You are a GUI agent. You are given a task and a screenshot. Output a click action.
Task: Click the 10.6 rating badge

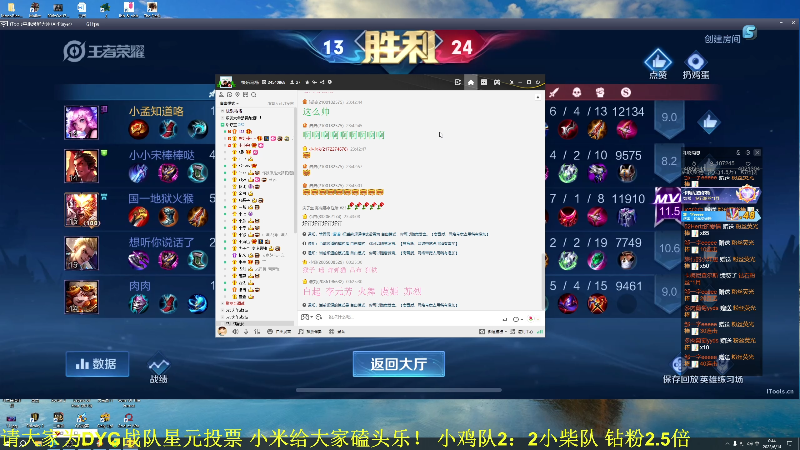669,249
